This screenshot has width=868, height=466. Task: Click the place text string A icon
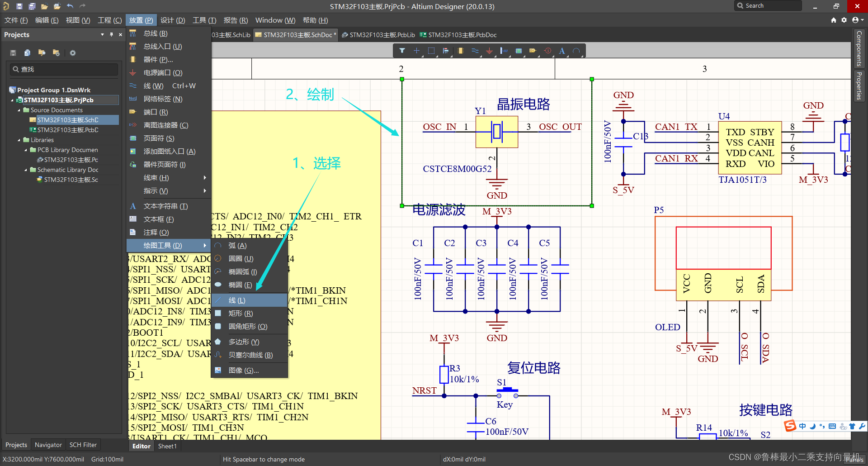point(562,51)
